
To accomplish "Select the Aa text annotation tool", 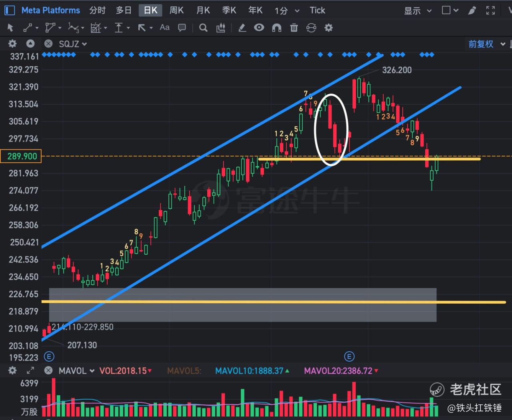I will 165,27.
